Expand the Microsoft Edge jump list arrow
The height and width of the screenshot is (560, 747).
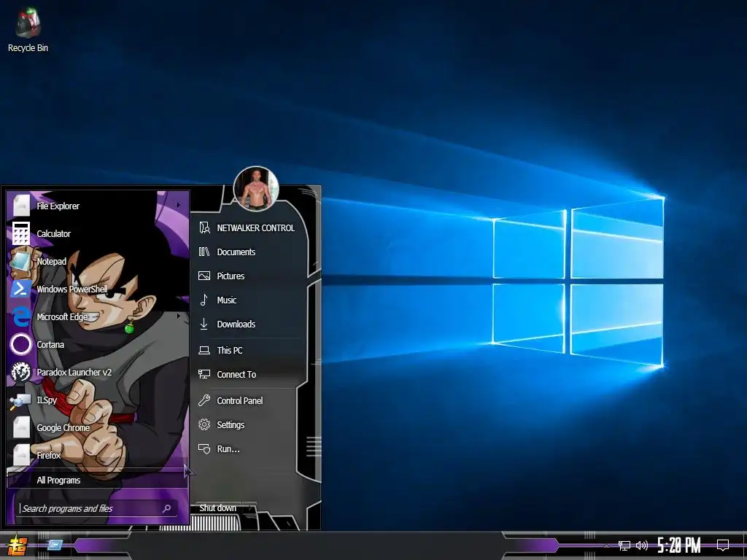click(x=178, y=316)
